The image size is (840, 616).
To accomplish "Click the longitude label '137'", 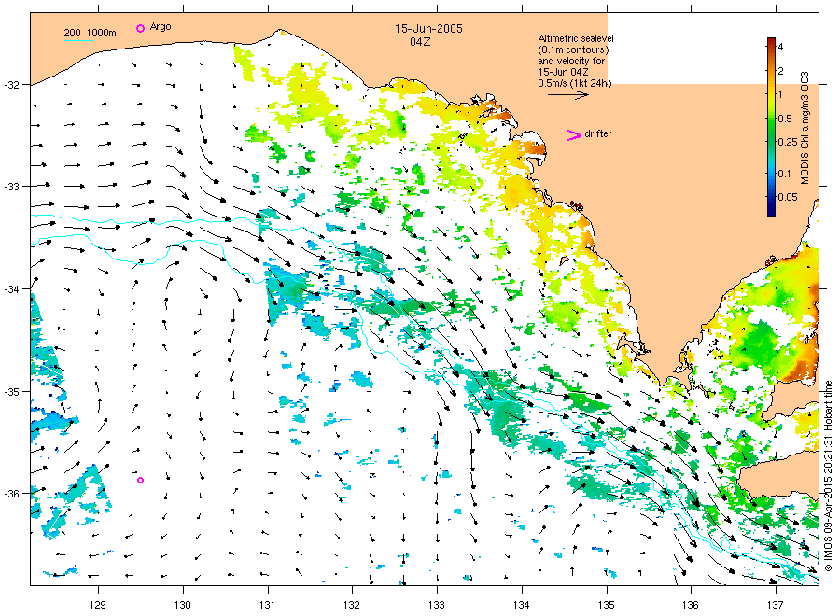I will (x=776, y=605).
